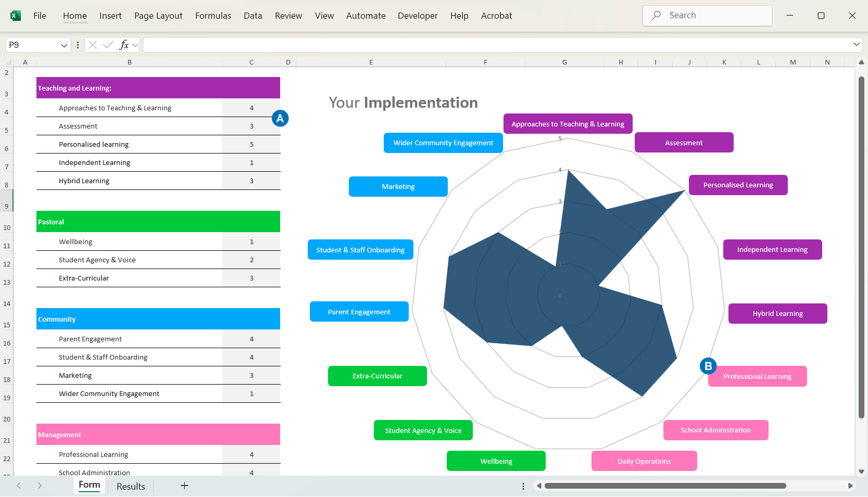Screen dimensions: 868x497
Task: Click Student Agency & Voice score cell
Action: (251, 260)
